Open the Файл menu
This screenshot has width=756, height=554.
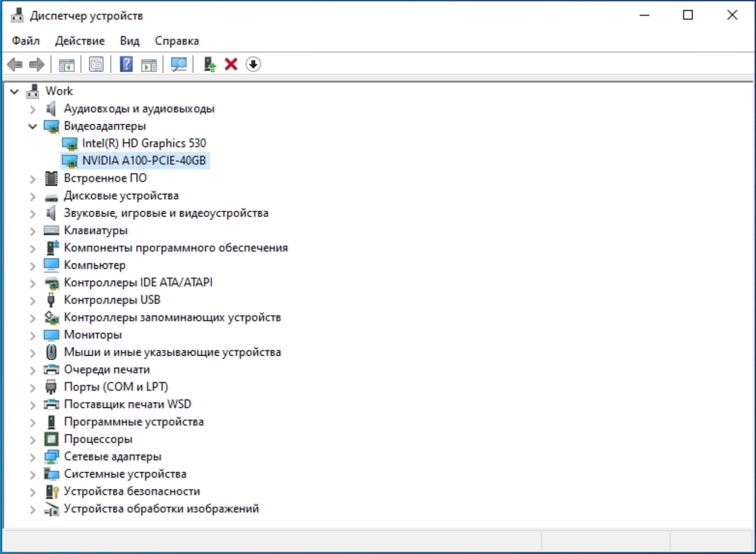[x=26, y=41]
